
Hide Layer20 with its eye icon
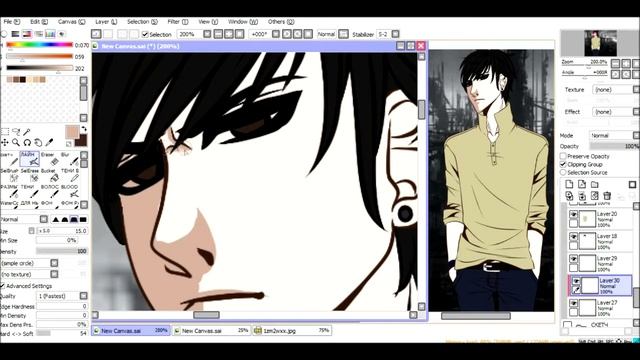(573, 214)
